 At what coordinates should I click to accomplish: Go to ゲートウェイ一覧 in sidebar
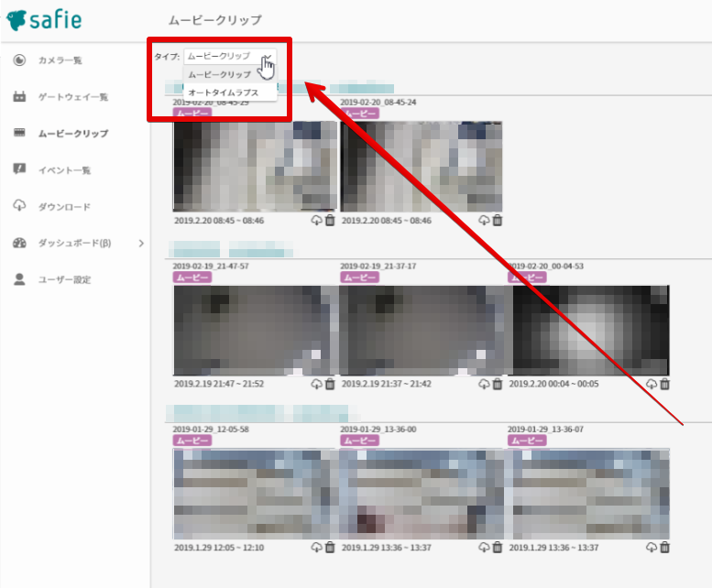[73, 97]
